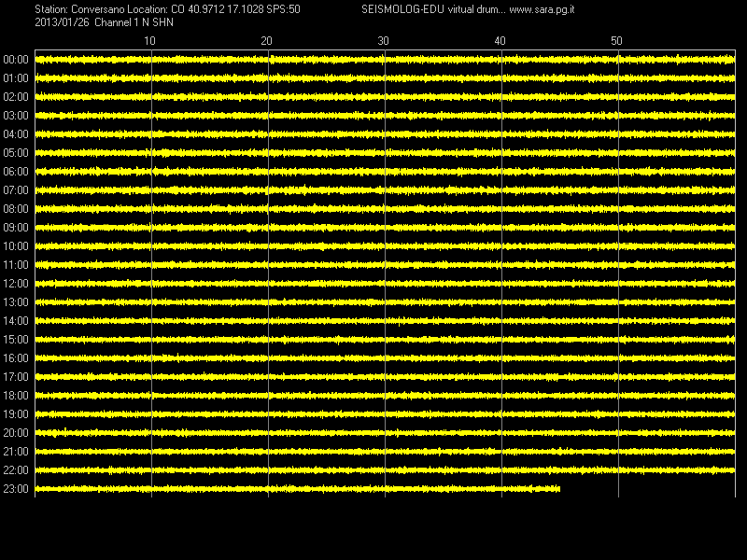Image resolution: width=747 pixels, height=560 pixels.
Task: Click the 50 minute axis label
Action: [616, 41]
